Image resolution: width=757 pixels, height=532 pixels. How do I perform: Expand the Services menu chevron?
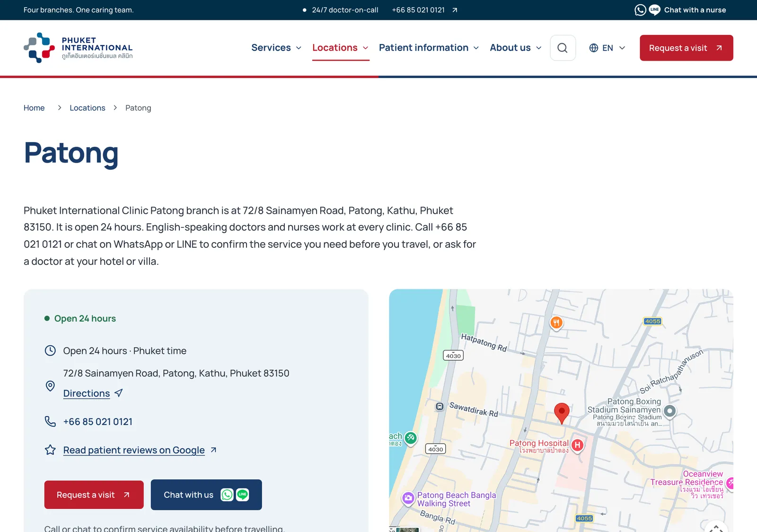point(299,48)
